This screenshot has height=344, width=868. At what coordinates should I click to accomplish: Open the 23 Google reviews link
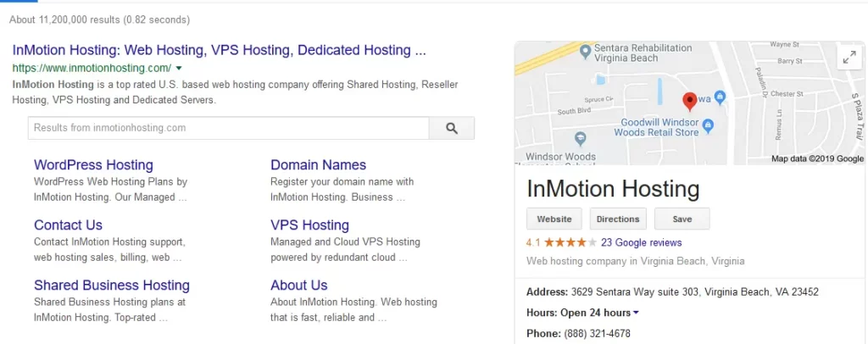pos(641,242)
